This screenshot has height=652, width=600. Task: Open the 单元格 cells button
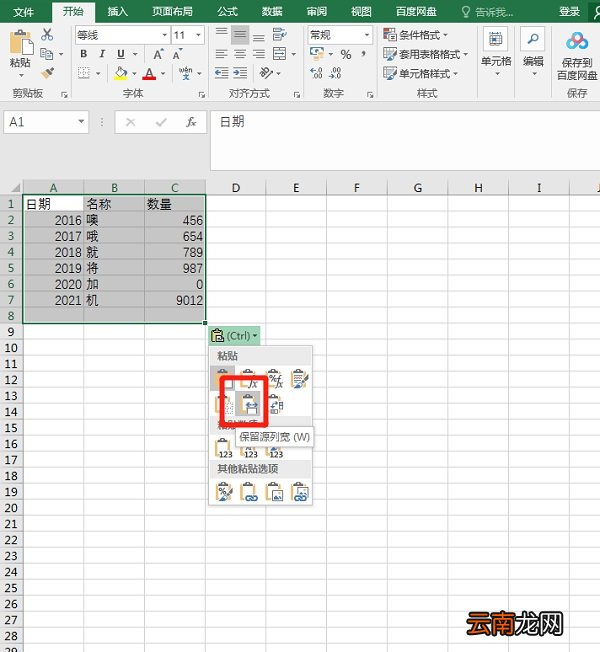(x=496, y=53)
